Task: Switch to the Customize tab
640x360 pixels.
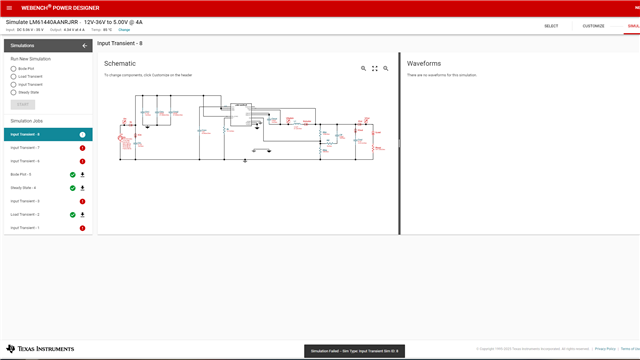Action: (593, 26)
